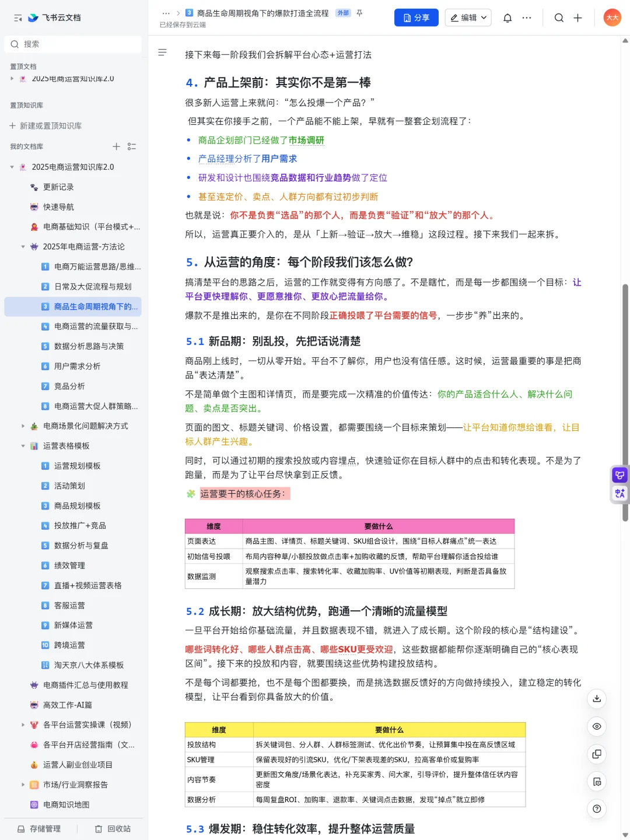Screen dimensions: 630x840
Task: Show the document outline icon
Action: (162, 52)
